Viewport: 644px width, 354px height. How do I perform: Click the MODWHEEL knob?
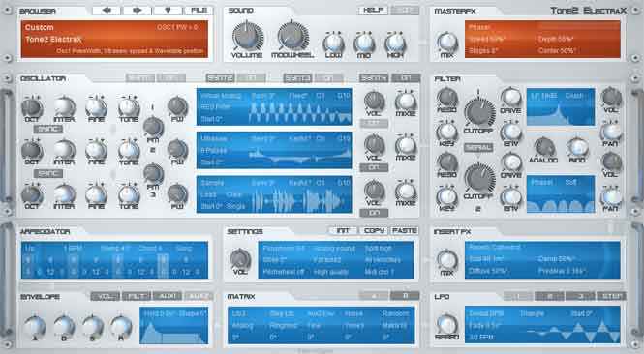[292, 37]
